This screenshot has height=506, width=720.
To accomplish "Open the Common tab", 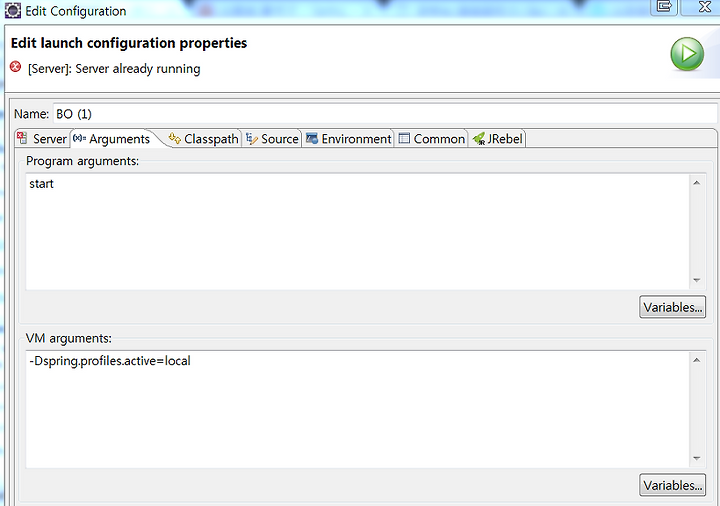I will coord(432,139).
